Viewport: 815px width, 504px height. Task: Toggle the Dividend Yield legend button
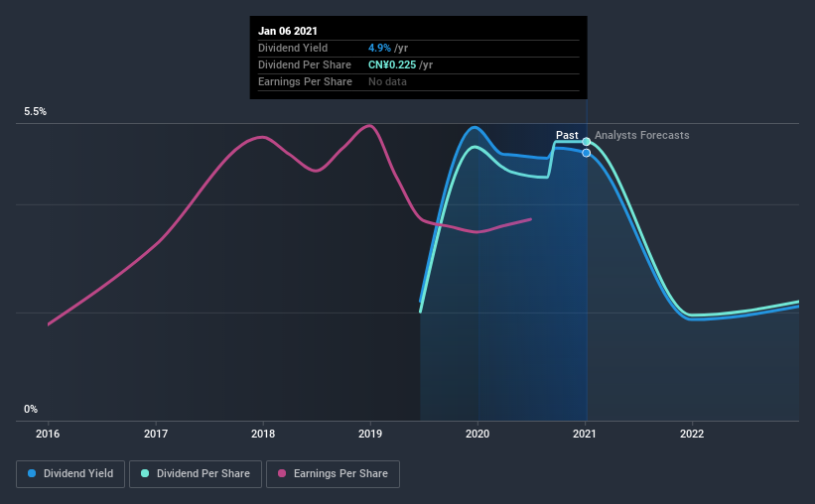pos(70,474)
